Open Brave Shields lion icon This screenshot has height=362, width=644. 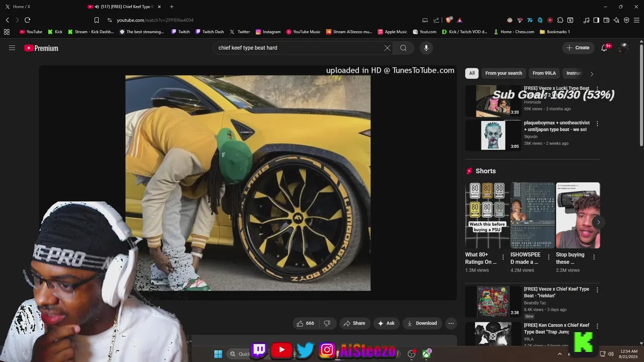(x=449, y=20)
